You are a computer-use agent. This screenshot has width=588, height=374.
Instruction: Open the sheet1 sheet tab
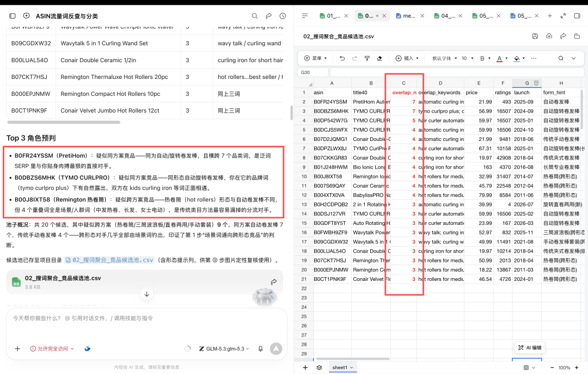[x=342, y=367]
